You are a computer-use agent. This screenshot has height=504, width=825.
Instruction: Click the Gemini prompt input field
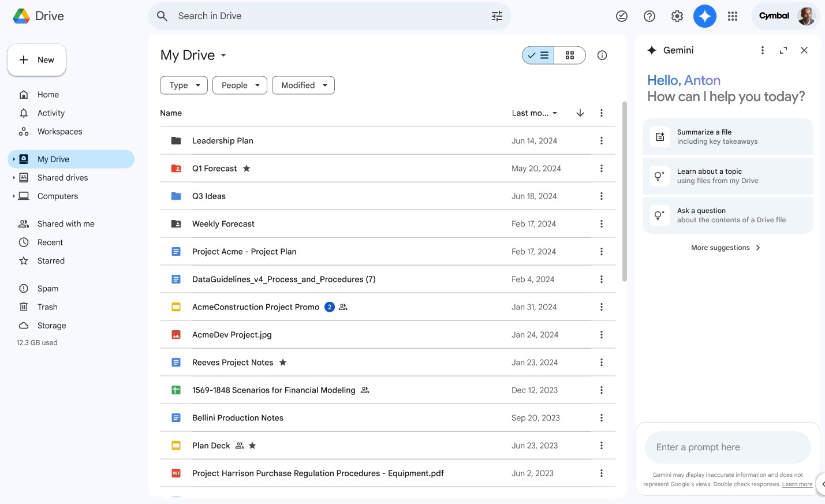click(727, 447)
